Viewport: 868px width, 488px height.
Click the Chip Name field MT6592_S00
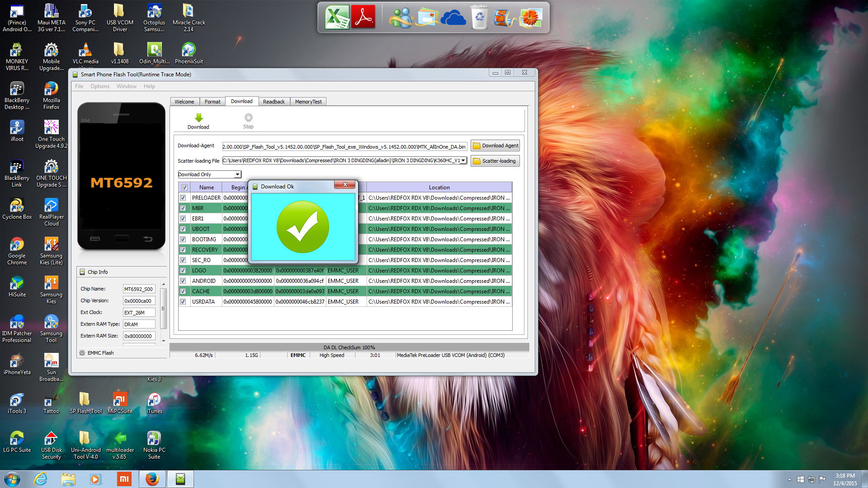pos(139,289)
